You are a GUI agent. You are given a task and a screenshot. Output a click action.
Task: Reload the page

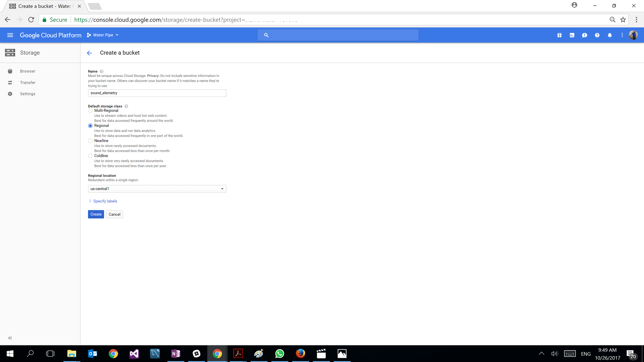coord(31,20)
